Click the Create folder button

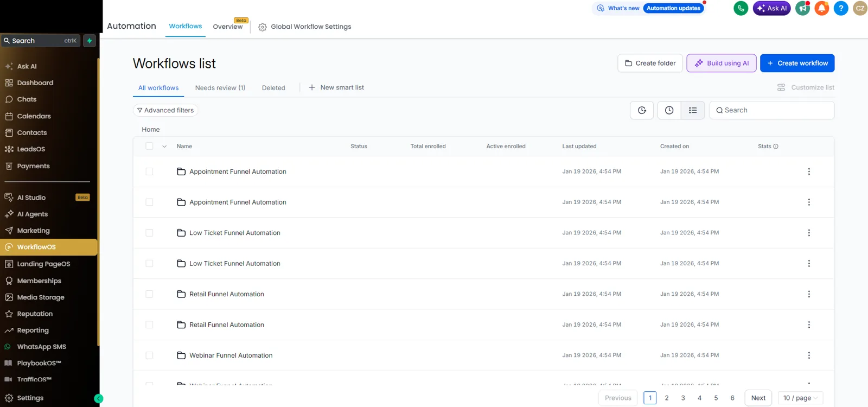650,63
